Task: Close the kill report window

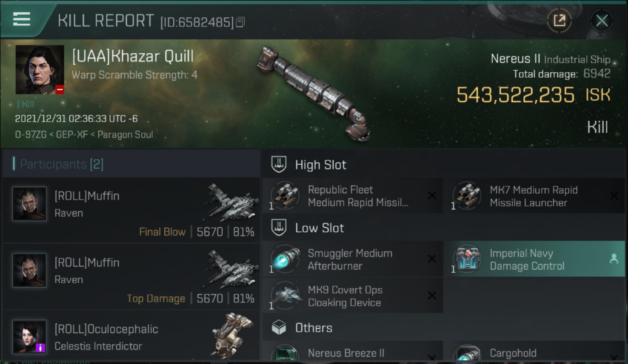Action: pos(602,20)
